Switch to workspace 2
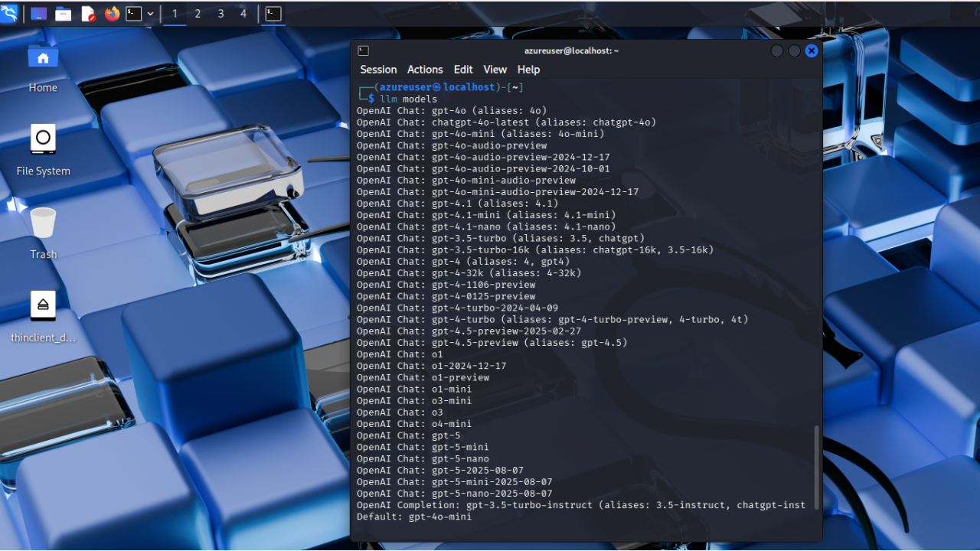Image resolution: width=980 pixels, height=551 pixels. pyautogui.click(x=198, y=14)
